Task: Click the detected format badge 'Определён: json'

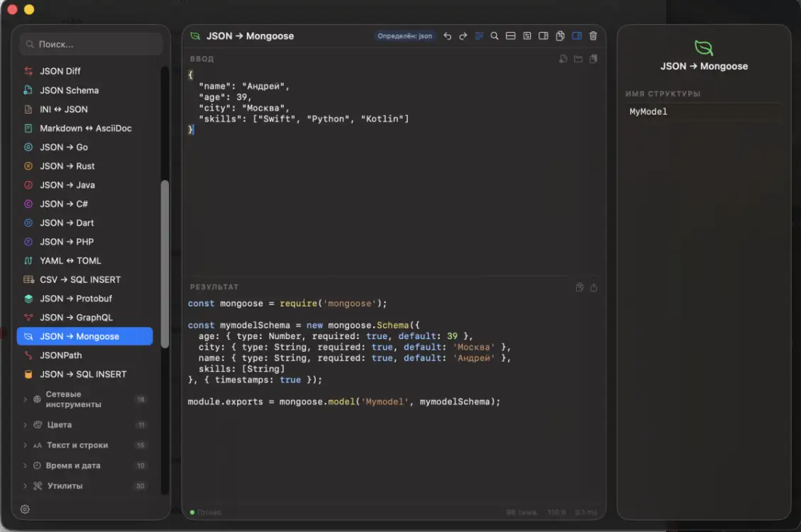Action: coord(404,35)
